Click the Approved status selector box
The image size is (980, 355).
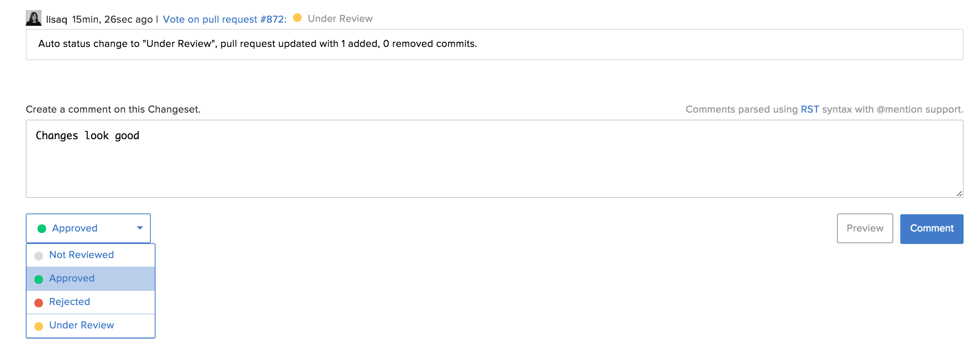(x=88, y=228)
